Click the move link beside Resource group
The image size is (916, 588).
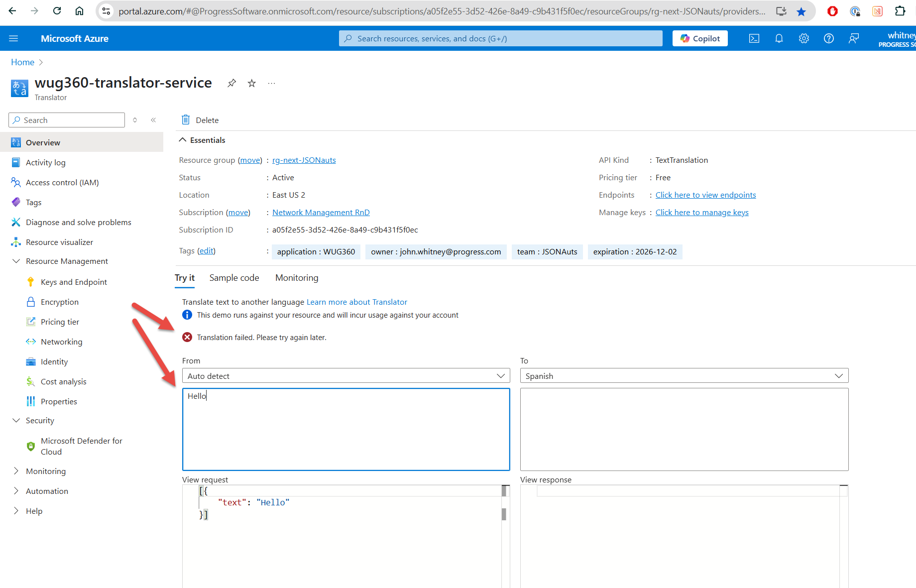click(x=250, y=160)
